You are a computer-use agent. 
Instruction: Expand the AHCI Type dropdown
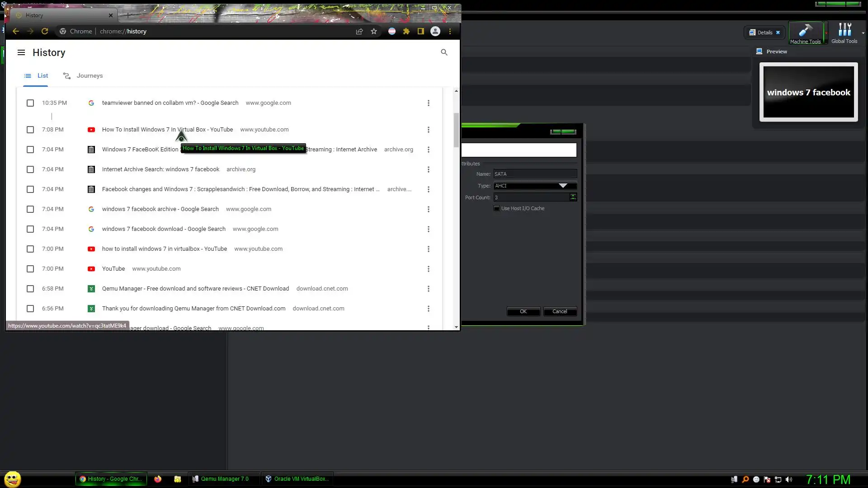click(x=562, y=186)
